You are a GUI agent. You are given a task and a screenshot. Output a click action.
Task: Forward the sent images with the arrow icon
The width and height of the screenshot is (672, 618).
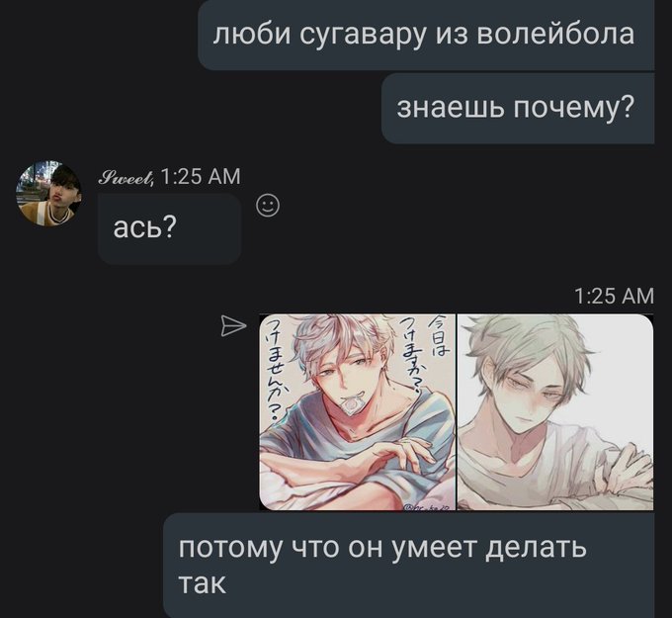tap(233, 325)
